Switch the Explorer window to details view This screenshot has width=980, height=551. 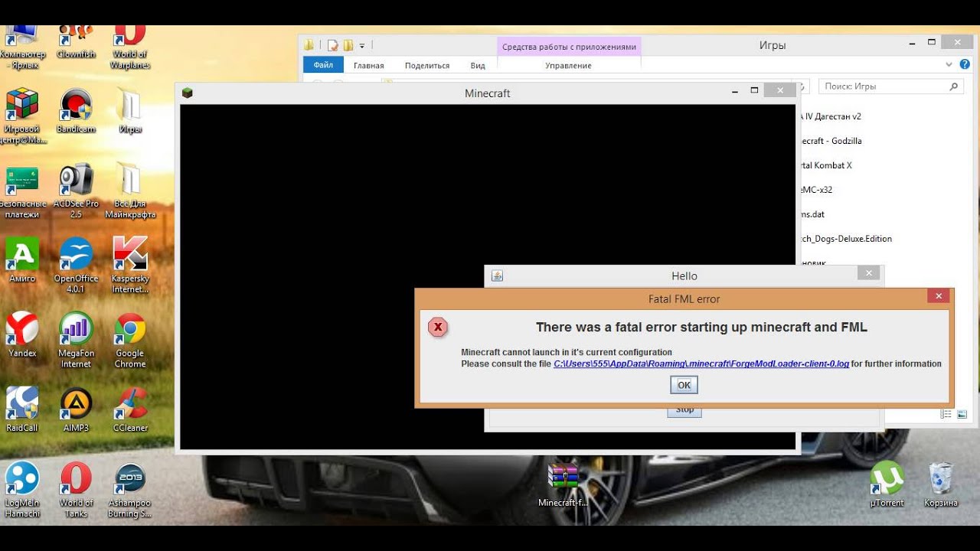click(946, 414)
